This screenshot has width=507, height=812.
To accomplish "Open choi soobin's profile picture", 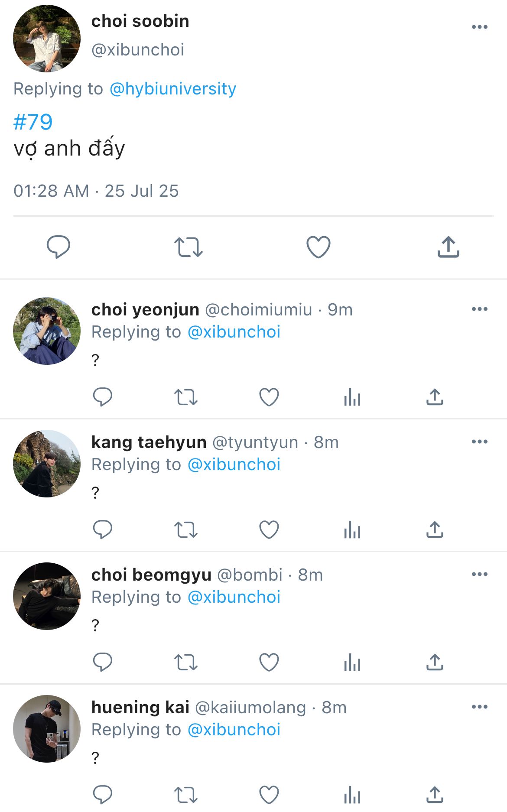I will [x=47, y=39].
